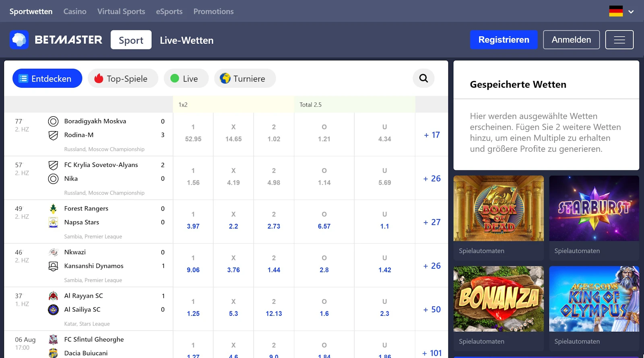Toggle the Top-Spiele filter

pyautogui.click(x=123, y=78)
